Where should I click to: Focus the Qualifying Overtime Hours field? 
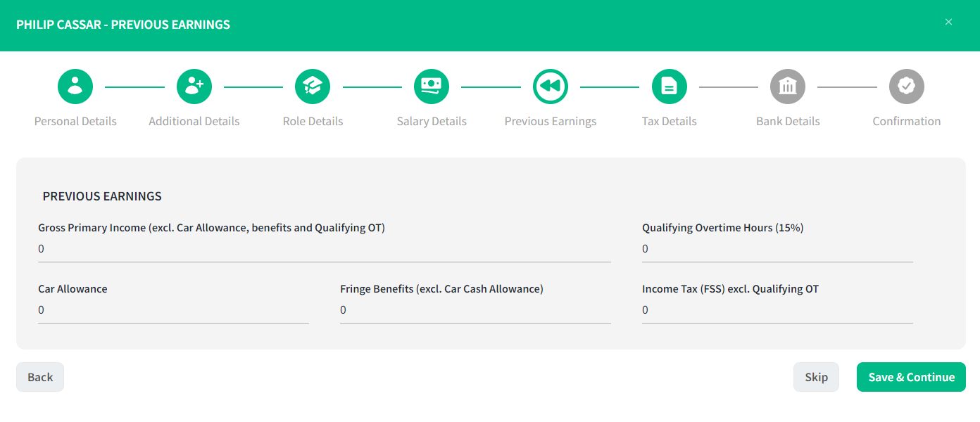tap(777, 249)
